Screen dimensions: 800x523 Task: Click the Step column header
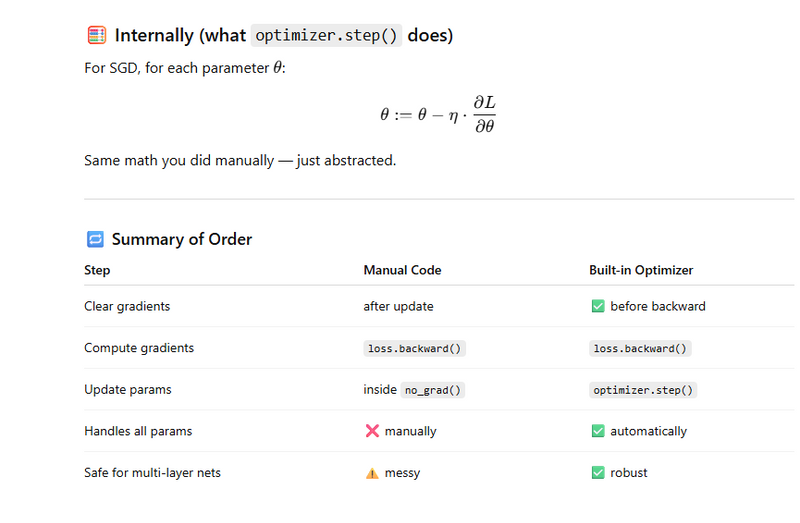click(97, 270)
